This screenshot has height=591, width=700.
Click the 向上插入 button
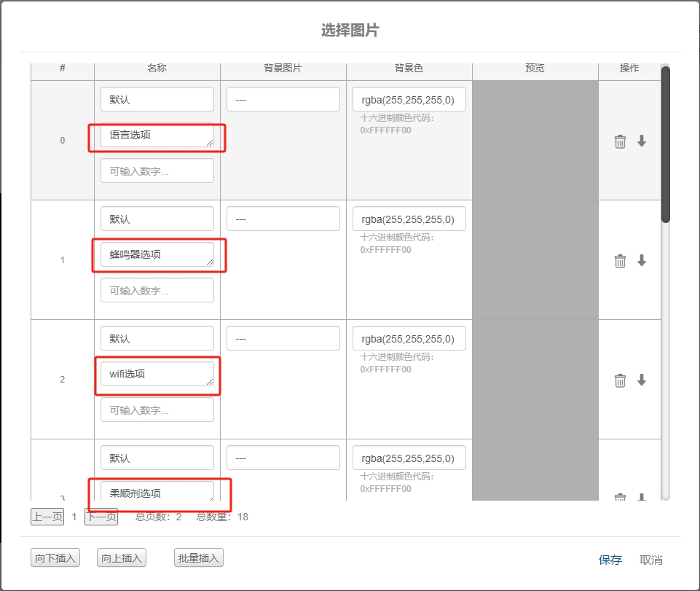[x=122, y=558]
